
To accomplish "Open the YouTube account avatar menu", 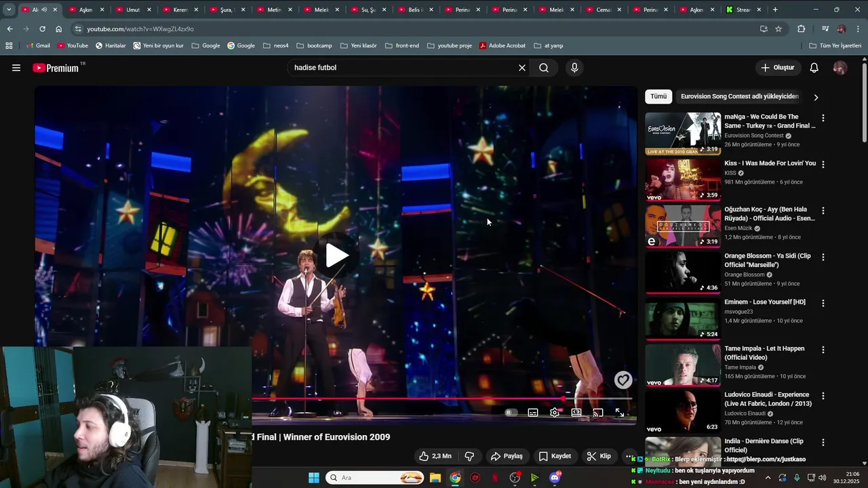I will (840, 68).
